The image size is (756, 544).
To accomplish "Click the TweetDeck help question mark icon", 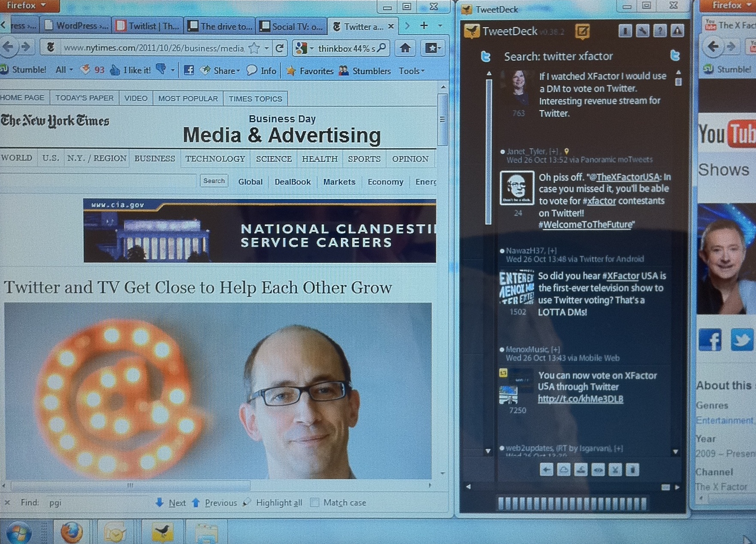I will (660, 31).
